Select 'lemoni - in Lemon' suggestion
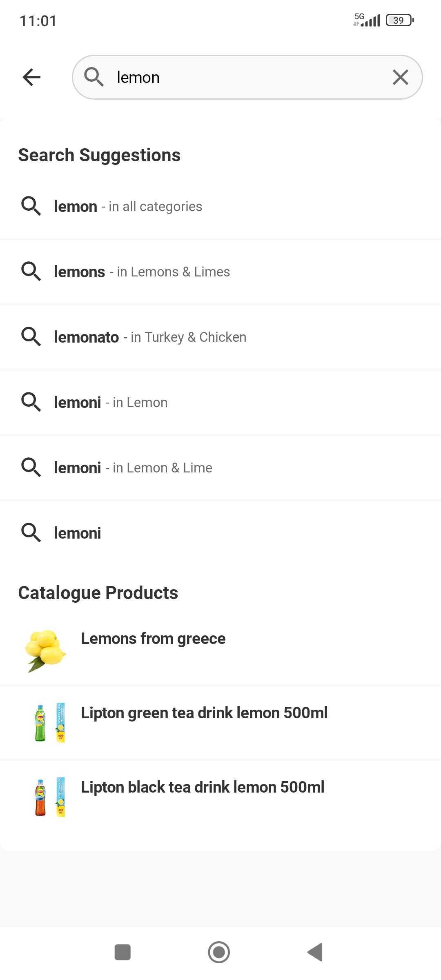 tap(111, 403)
